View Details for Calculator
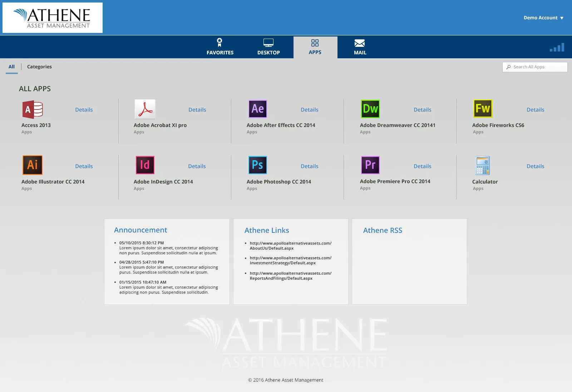572x392 pixels. pos(536,166)
